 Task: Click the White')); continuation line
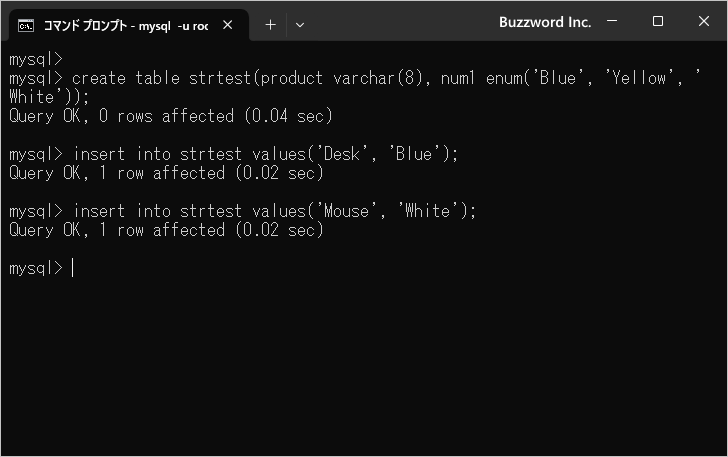click(x=49, y=97)
